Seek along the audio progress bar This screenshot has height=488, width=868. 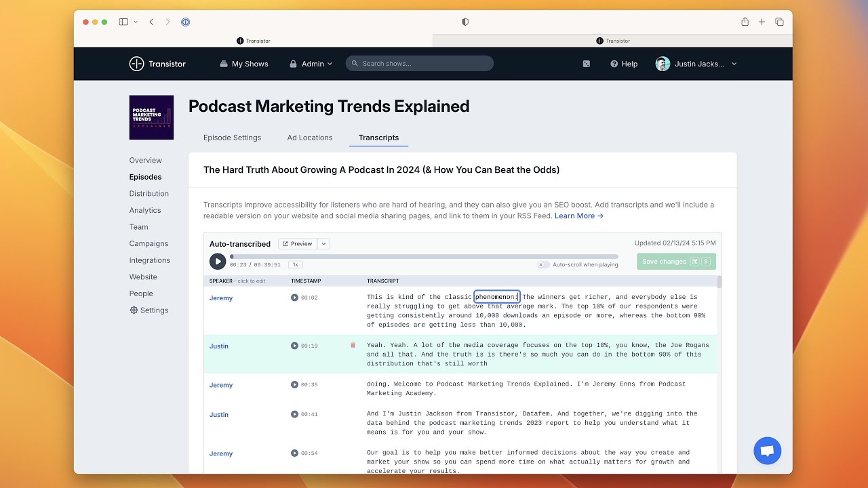(x=424, y=256)
